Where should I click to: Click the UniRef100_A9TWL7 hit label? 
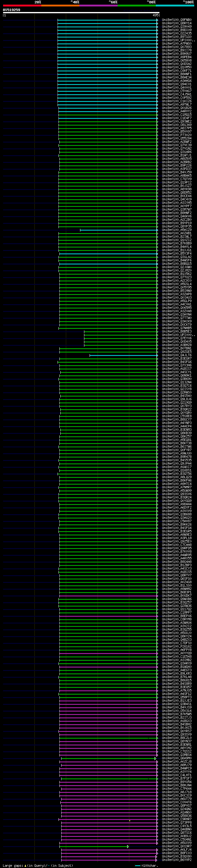(177, 104)
